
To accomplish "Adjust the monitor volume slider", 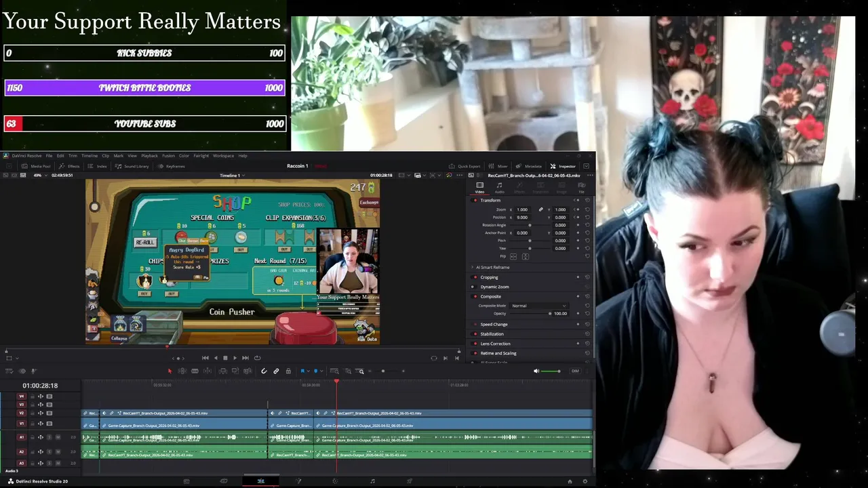I will [x=551, y=371].
